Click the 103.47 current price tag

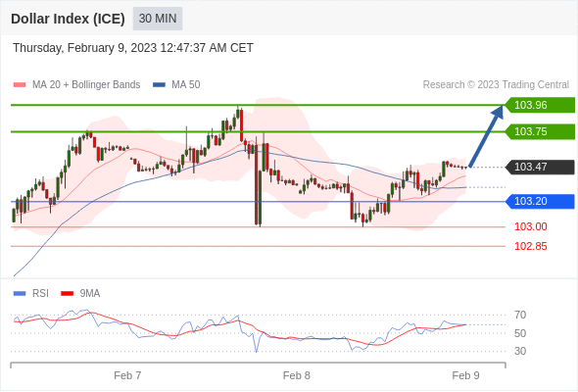pos(540,167)
